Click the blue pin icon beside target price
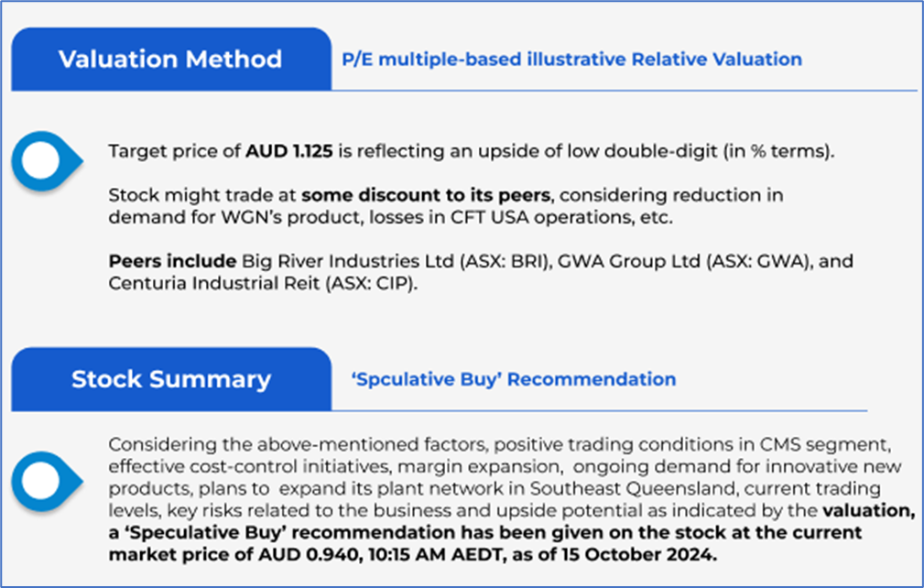The image size is (924, 588). 42,161
